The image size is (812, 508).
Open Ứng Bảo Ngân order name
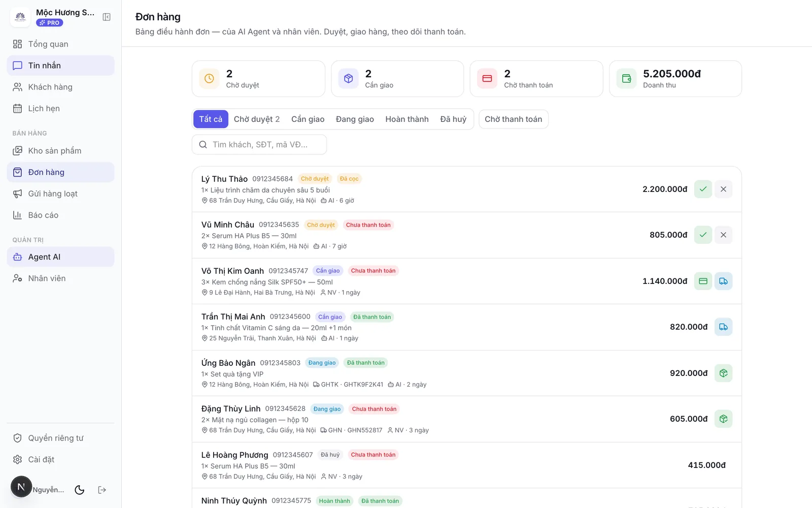228,363
